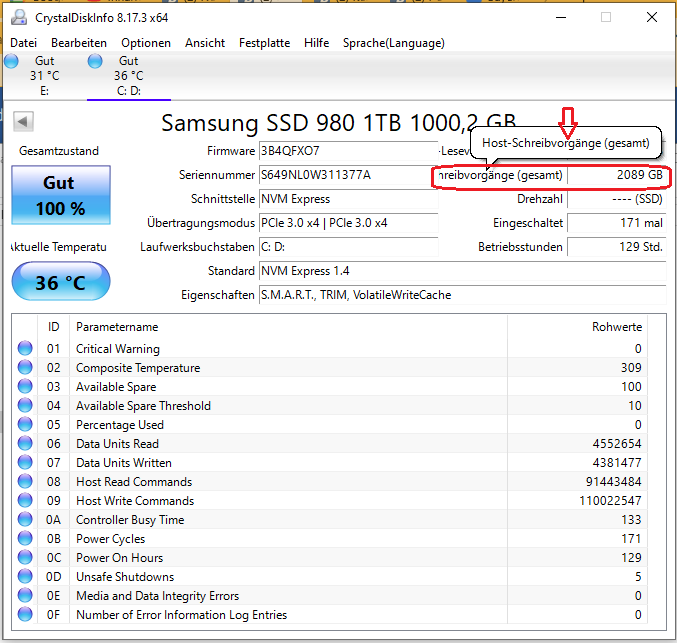Select the Power Cycles parameter name
The width and height of the screenshot is (677, 643).
tap(111, 539)
